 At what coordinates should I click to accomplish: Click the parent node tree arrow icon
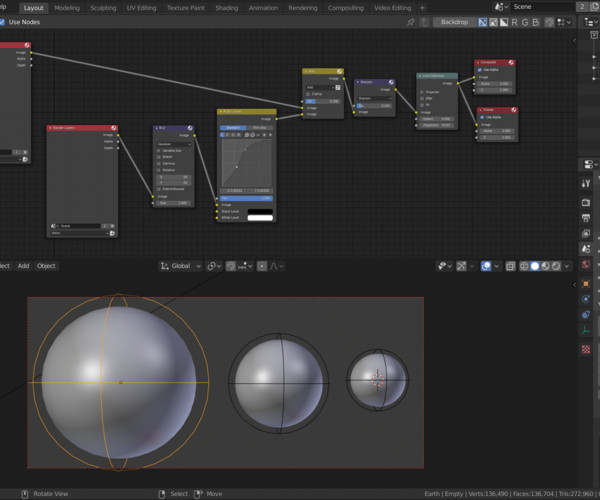tap(424, 22)
